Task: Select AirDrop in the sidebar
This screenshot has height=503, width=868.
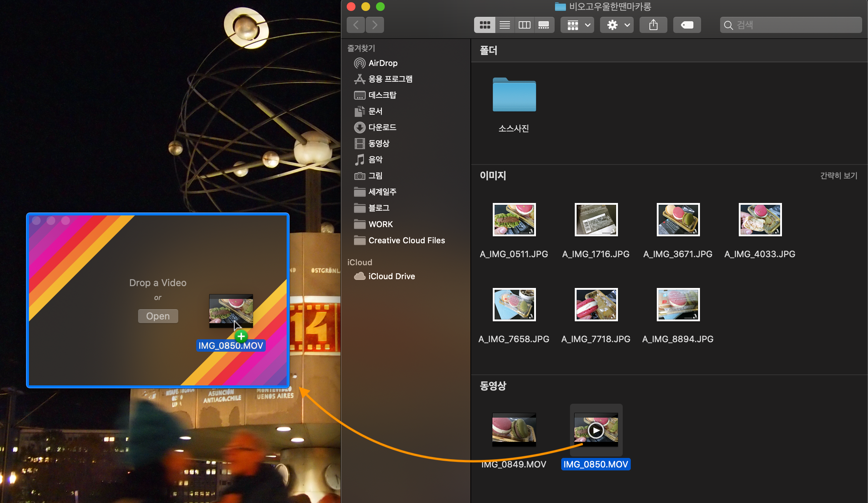Action: pos(383,63)
